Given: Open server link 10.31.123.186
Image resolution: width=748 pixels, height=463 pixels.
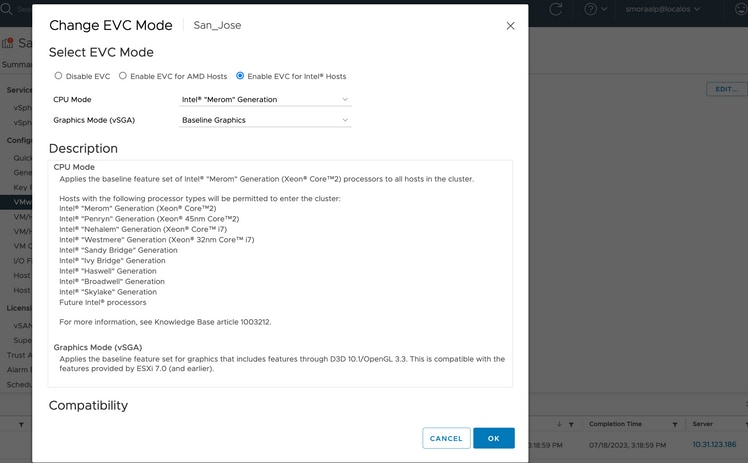Looking at the screenshot, I should [714, 444].
